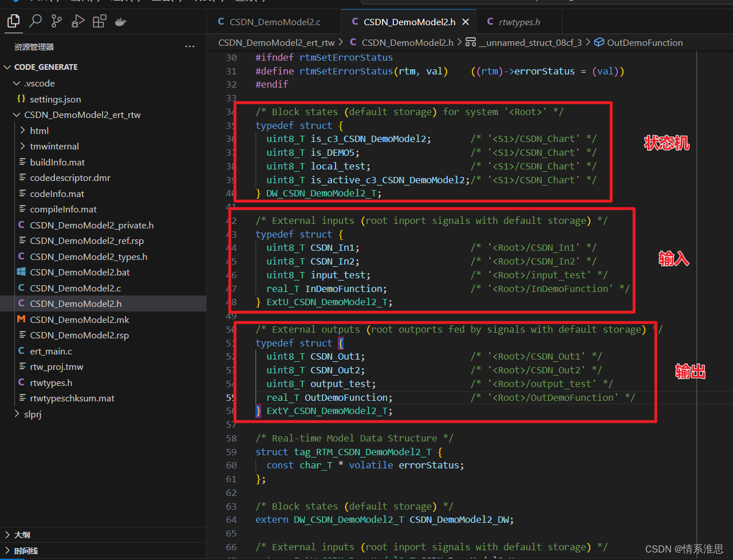Open CSDN_DemoModel2.c in file tree
Screen dimensions: 733x560
point(103,288)
